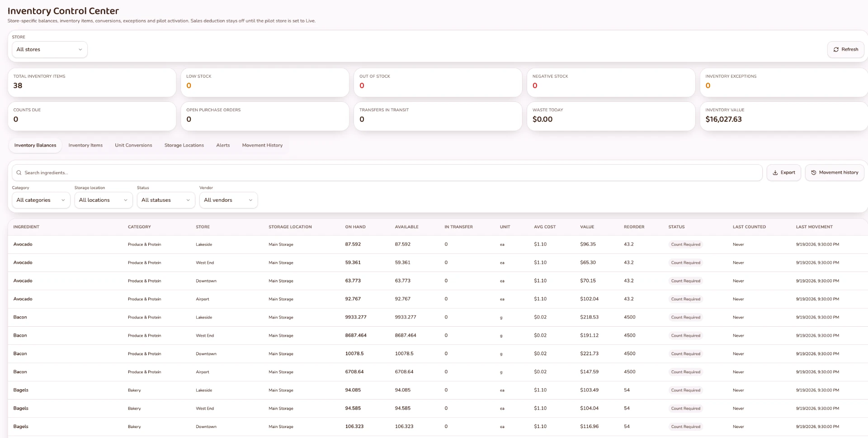
Task: Click value $104.04 in Bagels West End row
Action: point(589,409)
